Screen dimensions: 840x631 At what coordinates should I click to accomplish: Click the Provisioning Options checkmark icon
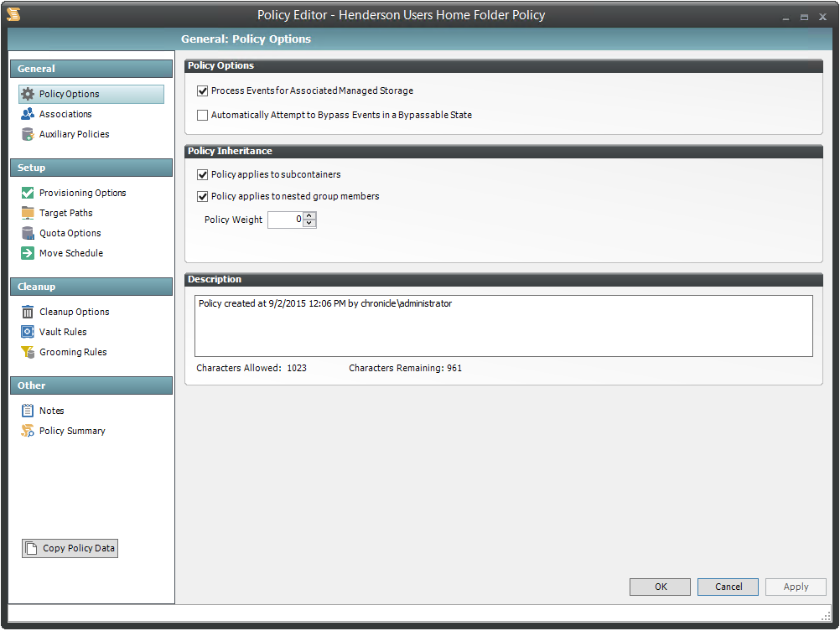(28, 193)
